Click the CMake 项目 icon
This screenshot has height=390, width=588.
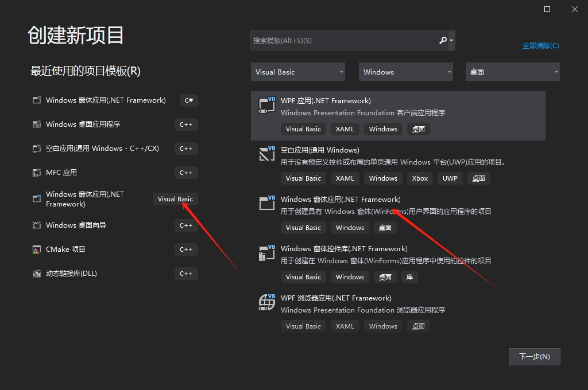(37, 249)
